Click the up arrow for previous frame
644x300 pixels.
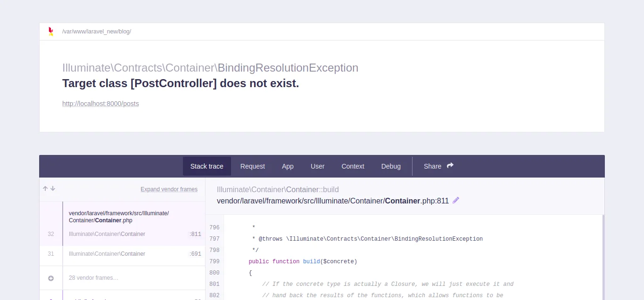[x=45, y=188]
